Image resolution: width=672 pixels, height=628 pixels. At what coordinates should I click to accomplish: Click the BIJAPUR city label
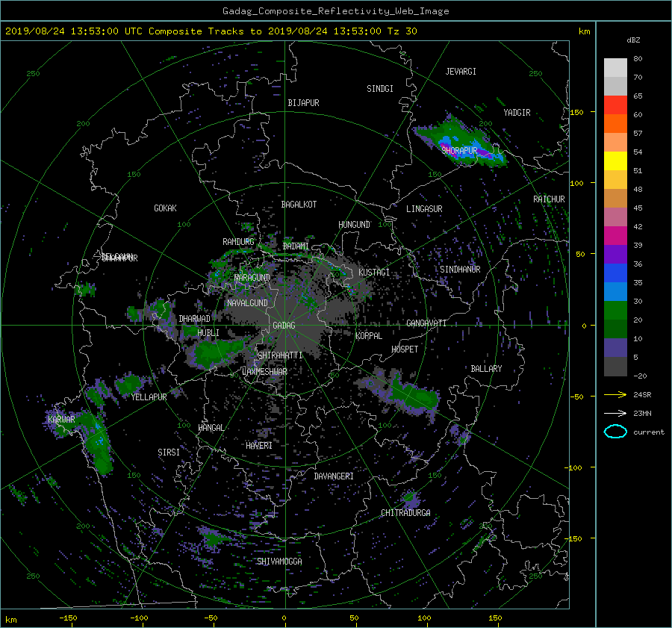[x=303, y=103]
